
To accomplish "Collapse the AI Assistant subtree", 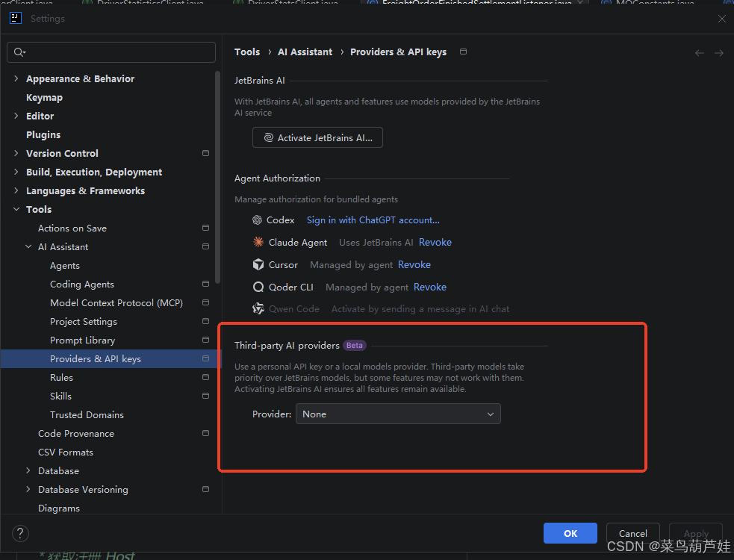I will pos(28,246).
